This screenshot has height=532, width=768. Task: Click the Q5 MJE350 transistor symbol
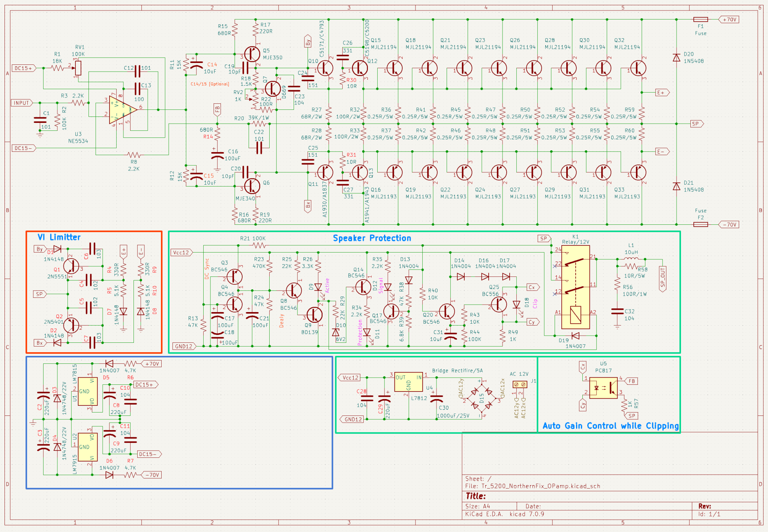tap(252, 54)
